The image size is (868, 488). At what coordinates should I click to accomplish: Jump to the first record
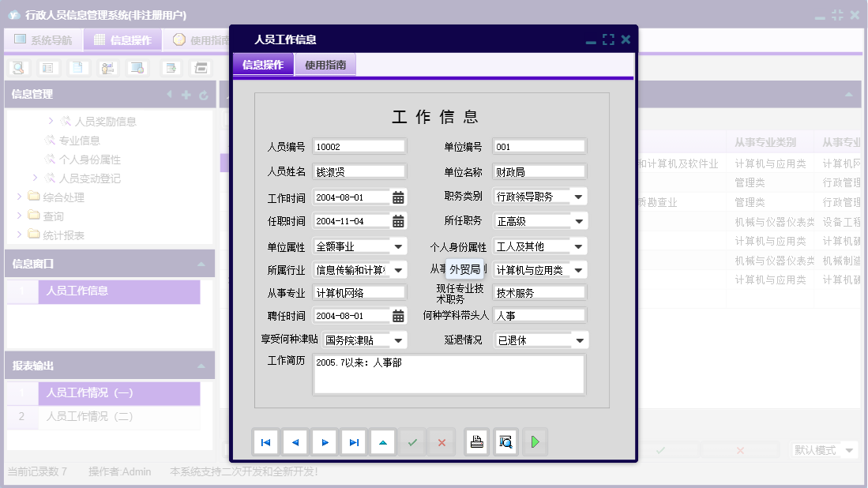265,441
